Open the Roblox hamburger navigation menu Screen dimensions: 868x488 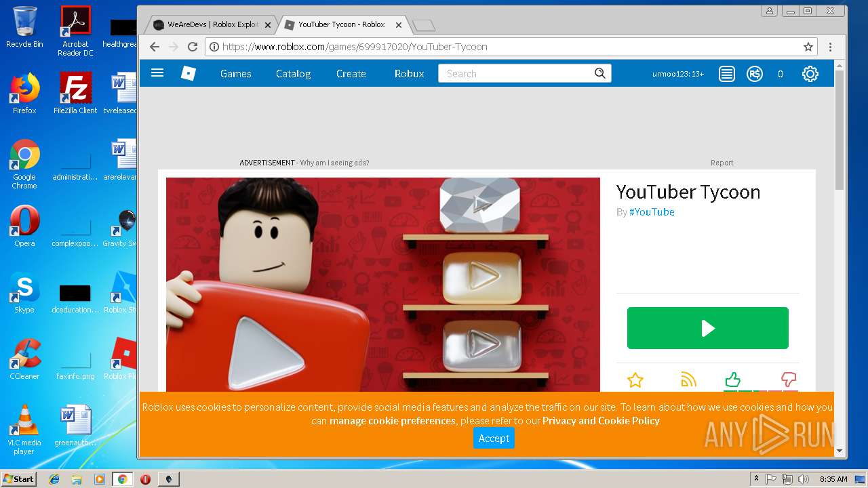pos(157,73)
